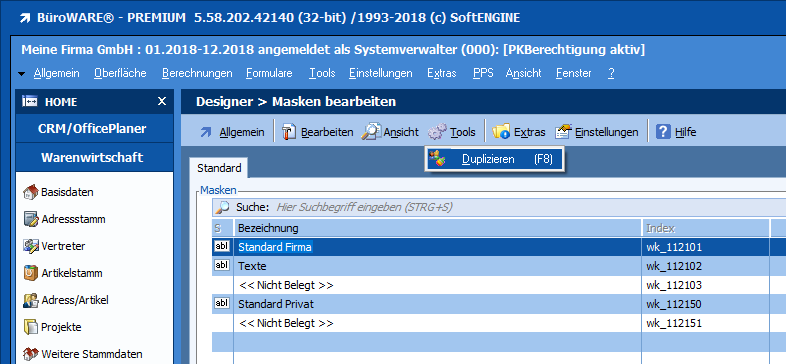Switch to the Standard tab

(219, 168)
